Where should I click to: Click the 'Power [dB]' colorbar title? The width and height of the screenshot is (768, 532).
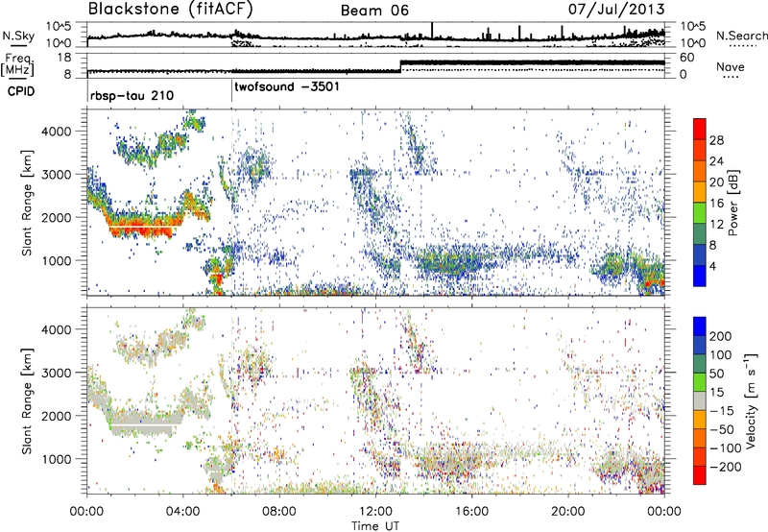(732, 203)
